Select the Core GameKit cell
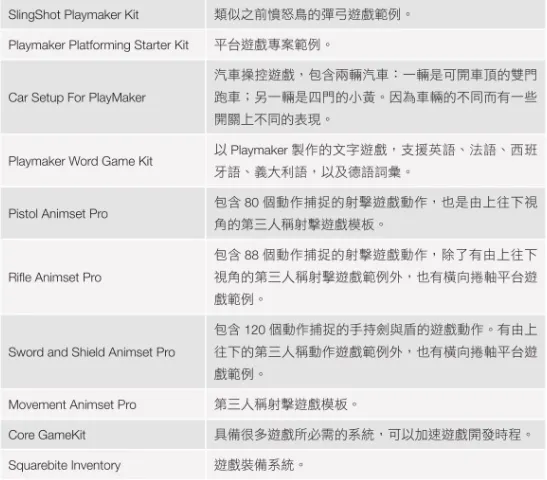Image resolution: width=547 pixels, height=480 pixels. (x=103, y=435)
